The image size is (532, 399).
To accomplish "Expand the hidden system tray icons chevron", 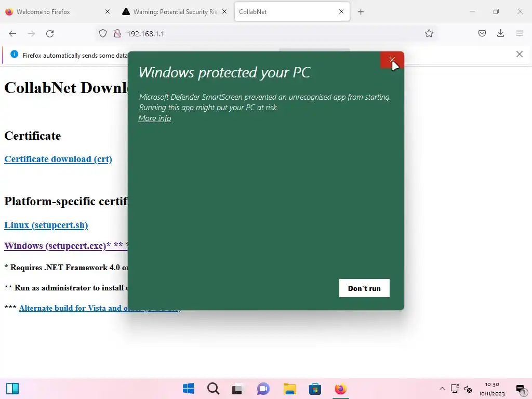I will [x=442, y=389].
